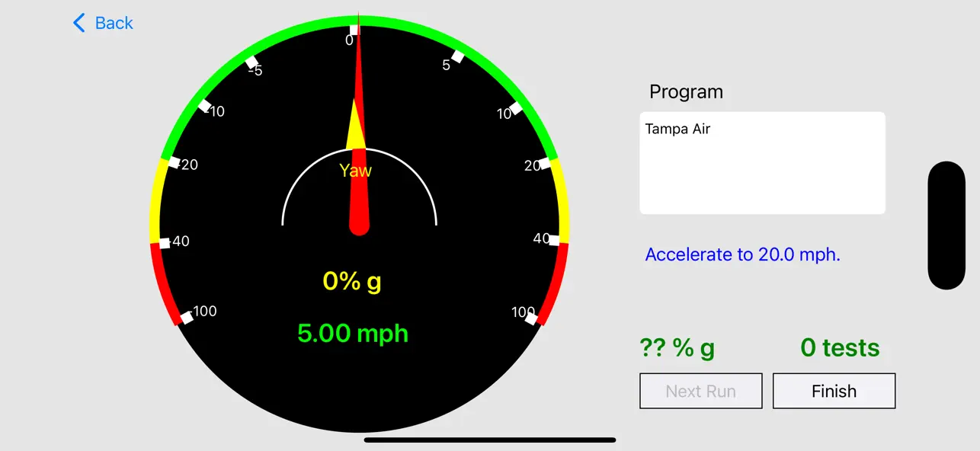
Task: Click the Program section heading
Action: point(686,91)
